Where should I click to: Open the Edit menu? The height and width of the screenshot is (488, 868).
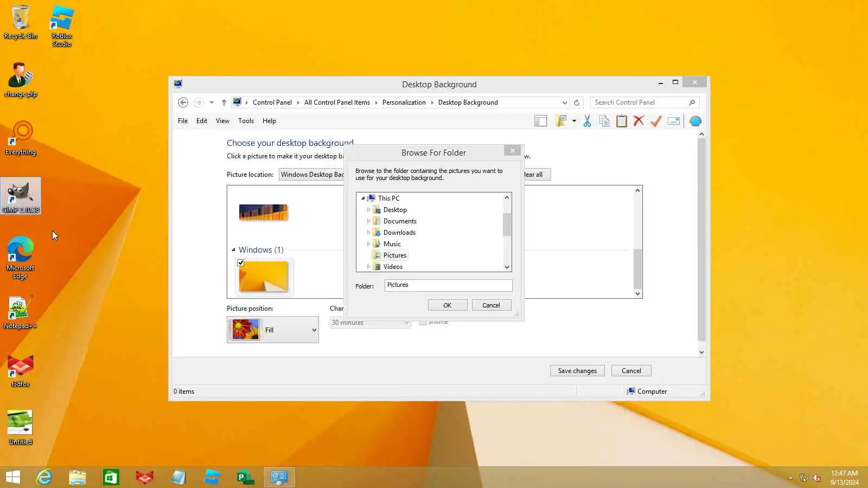click(202, 121)
